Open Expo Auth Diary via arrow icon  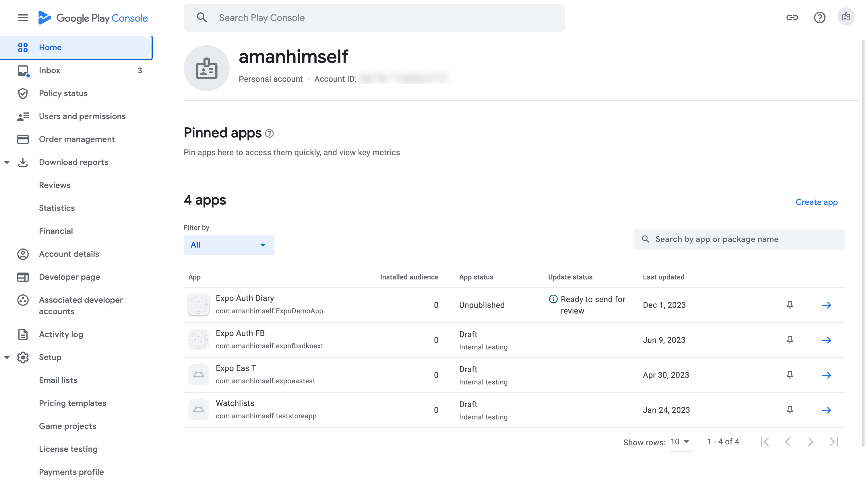(x=826, y=305)
